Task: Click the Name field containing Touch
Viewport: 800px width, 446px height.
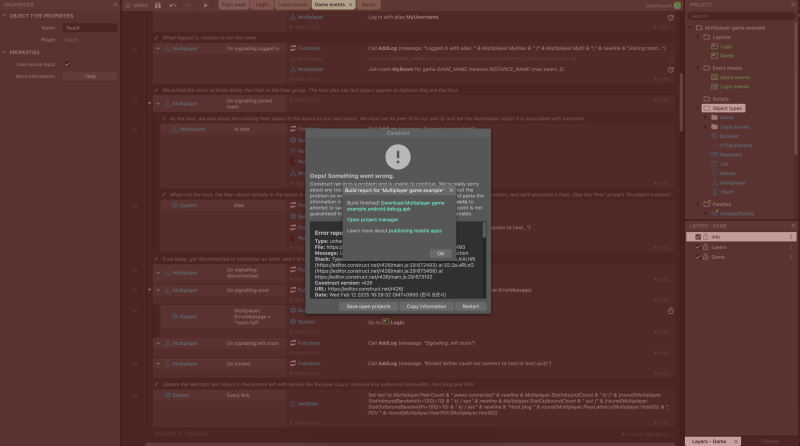Action: pos(90,28)
